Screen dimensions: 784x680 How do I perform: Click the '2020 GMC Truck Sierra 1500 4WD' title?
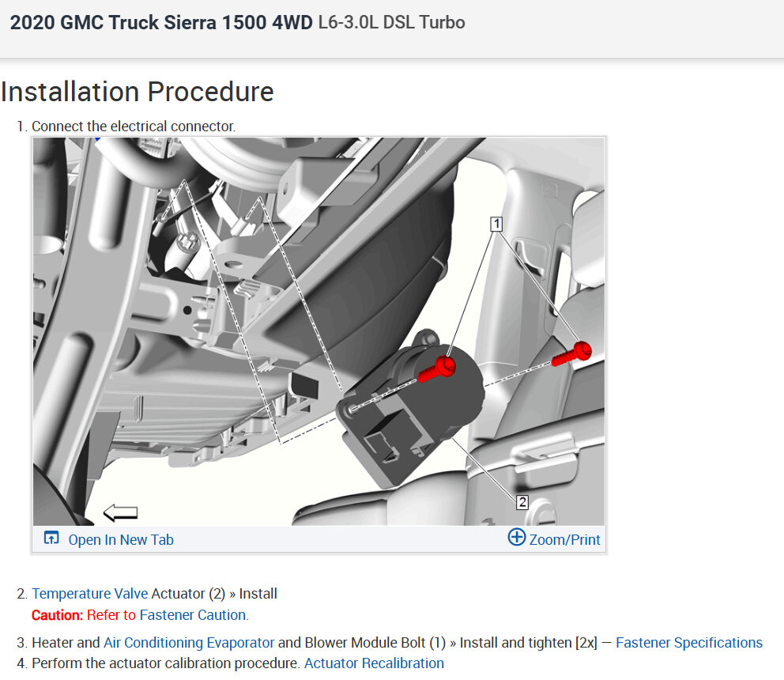[x=161, y=23]
